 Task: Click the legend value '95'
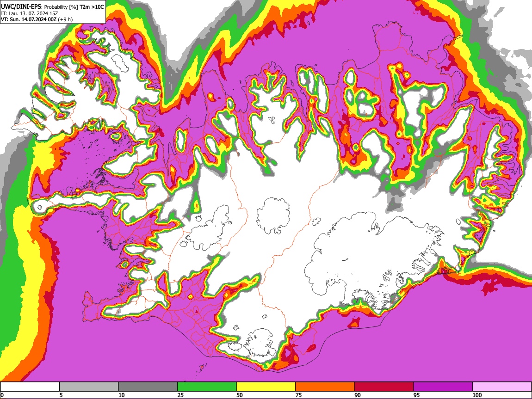pyautogui.click(x=417, y=395)
